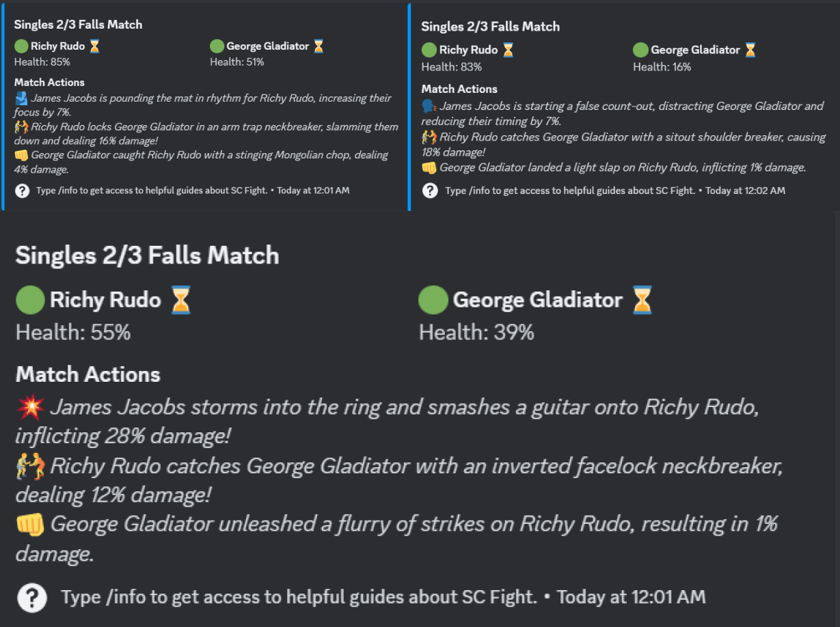840x627 pixels.
Task: Click the wrestling emoji before inverted facelock neckbreaker line
Action: [30, 466]
